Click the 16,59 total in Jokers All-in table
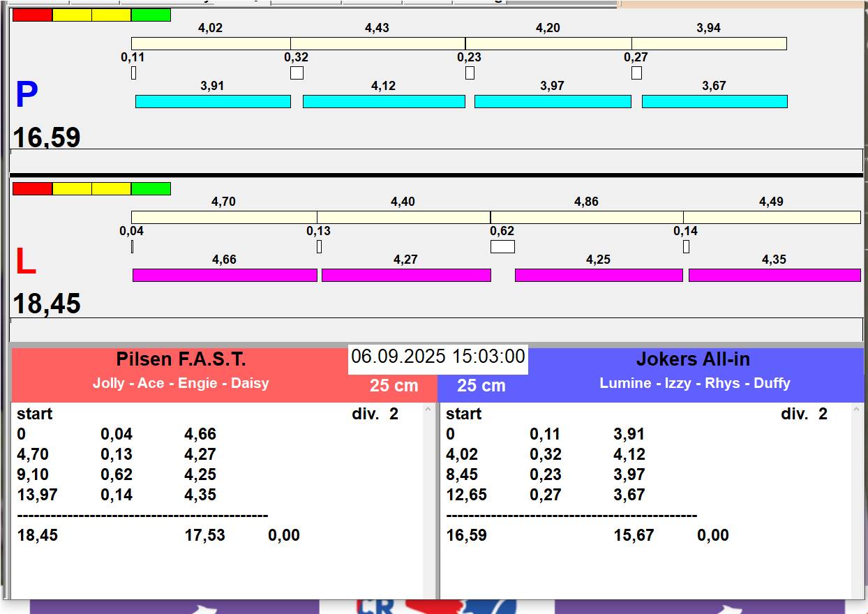868x614 pixels. coord(466,535)
